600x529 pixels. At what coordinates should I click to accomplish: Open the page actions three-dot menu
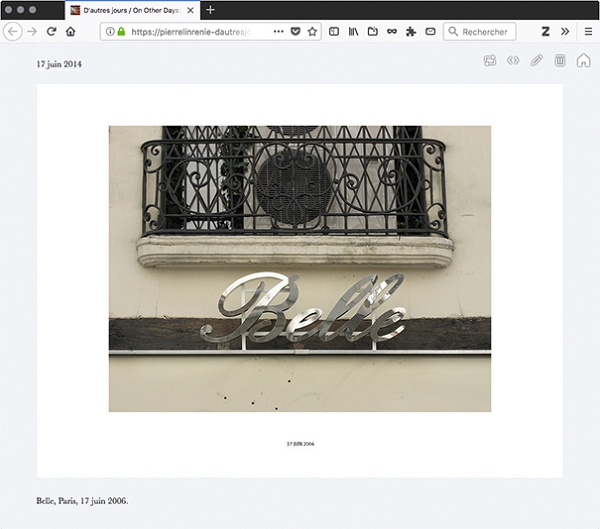pyautogui.click(x=278, y=32)
